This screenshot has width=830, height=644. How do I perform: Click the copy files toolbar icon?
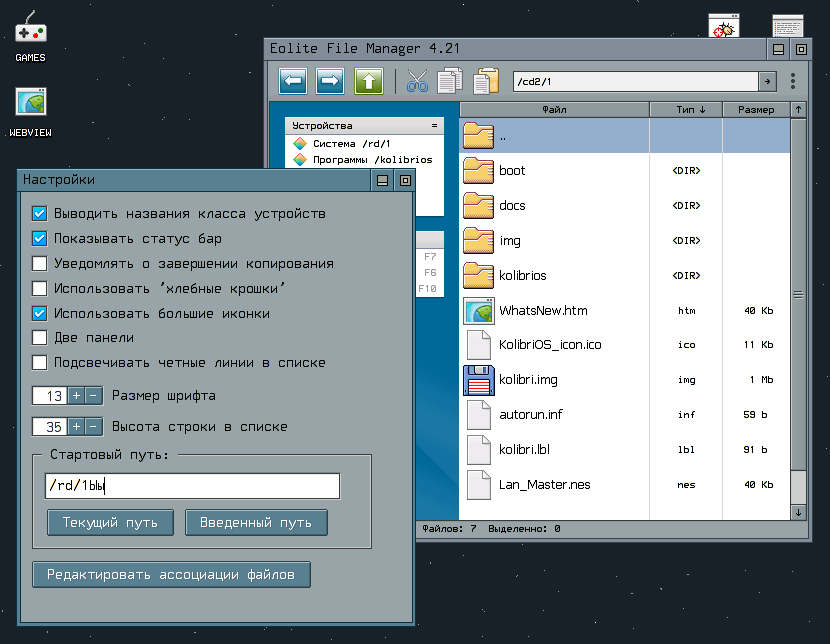click(451, 81)
